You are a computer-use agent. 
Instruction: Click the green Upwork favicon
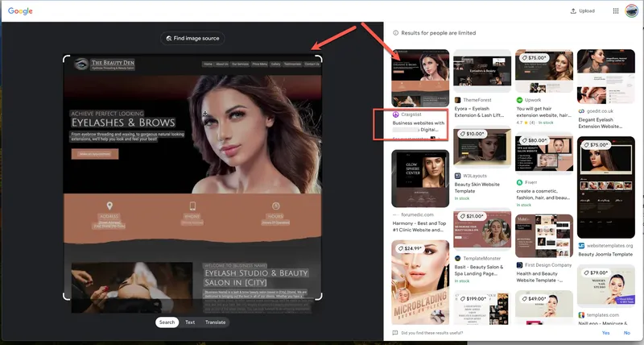pyautogui.click(x=519, y=100)
